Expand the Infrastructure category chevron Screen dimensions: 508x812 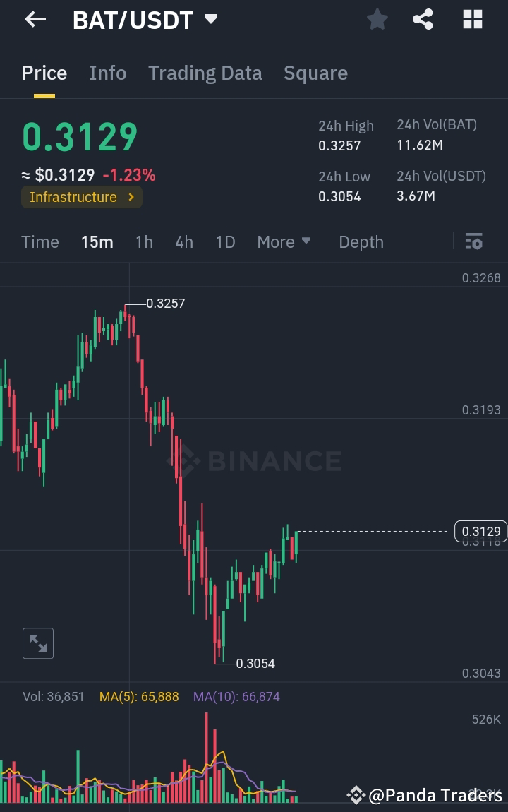click(x=131, y=198)
